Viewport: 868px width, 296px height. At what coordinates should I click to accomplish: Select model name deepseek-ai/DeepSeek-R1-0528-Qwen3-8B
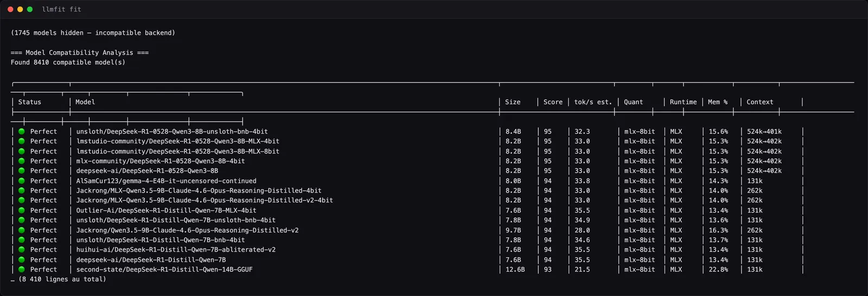(x=147, y=171)
